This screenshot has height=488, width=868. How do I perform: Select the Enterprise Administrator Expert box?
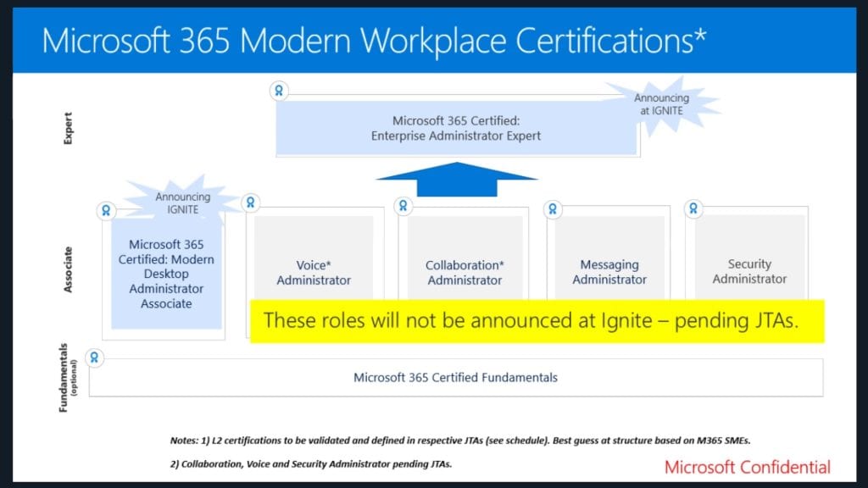457,128
